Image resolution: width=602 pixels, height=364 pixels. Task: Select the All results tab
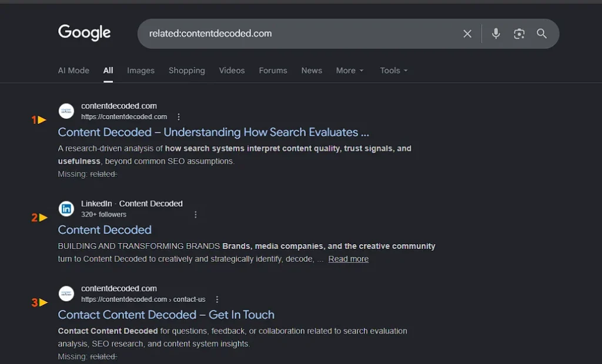click(x=108, y=70)
